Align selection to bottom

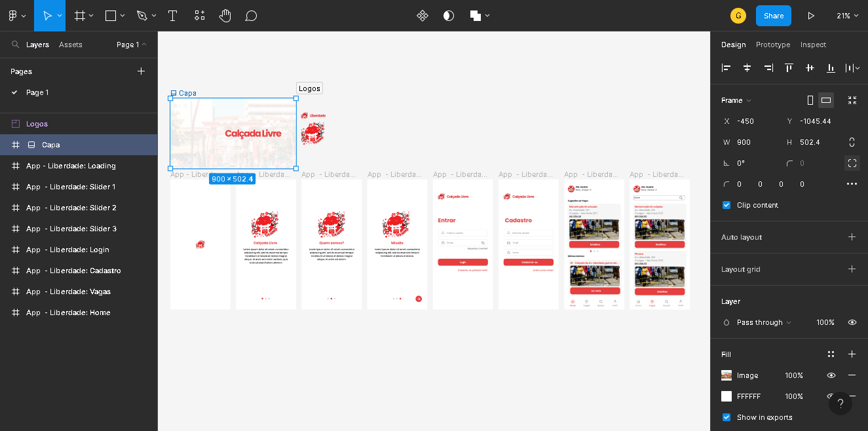831,67
